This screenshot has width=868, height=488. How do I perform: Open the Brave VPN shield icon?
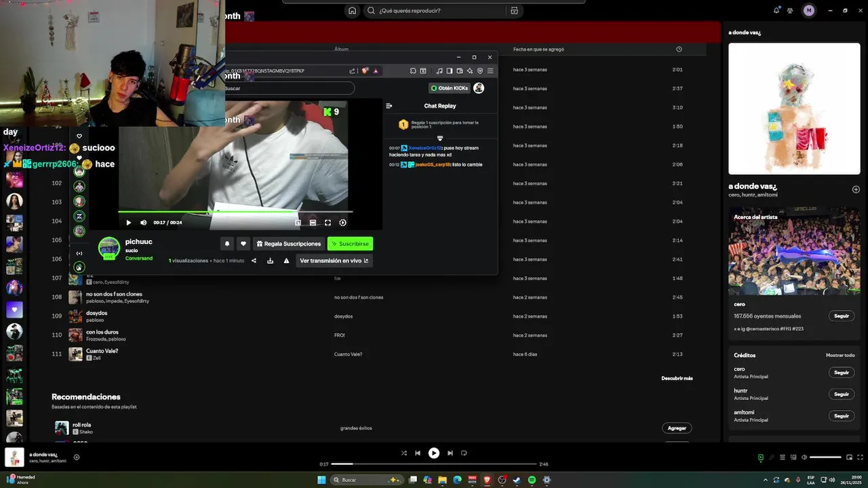click(480, 70)
